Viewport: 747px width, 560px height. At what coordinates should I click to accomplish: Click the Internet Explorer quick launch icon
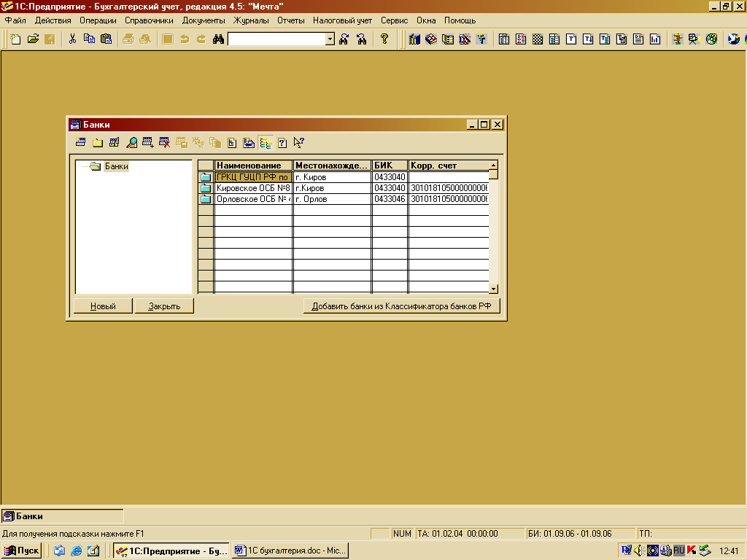pyautogui.click(x=76, y=551)
